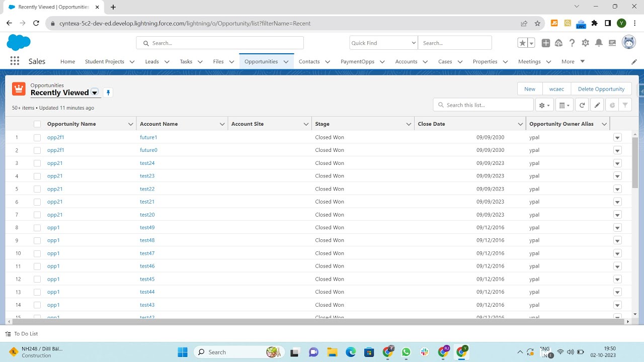Open Salesforce Help question mark
Image resolution: width=644 pixels, height=362 pixels.
(572, 43)
